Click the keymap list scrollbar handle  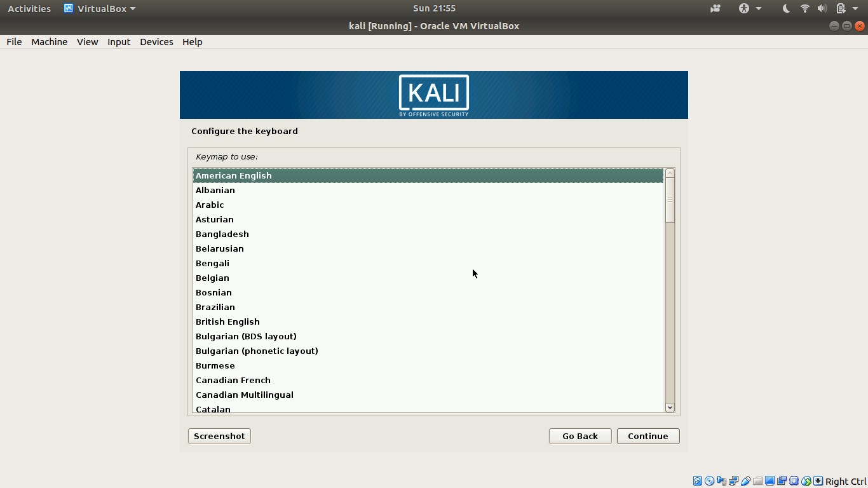click(x=670, y=200)
